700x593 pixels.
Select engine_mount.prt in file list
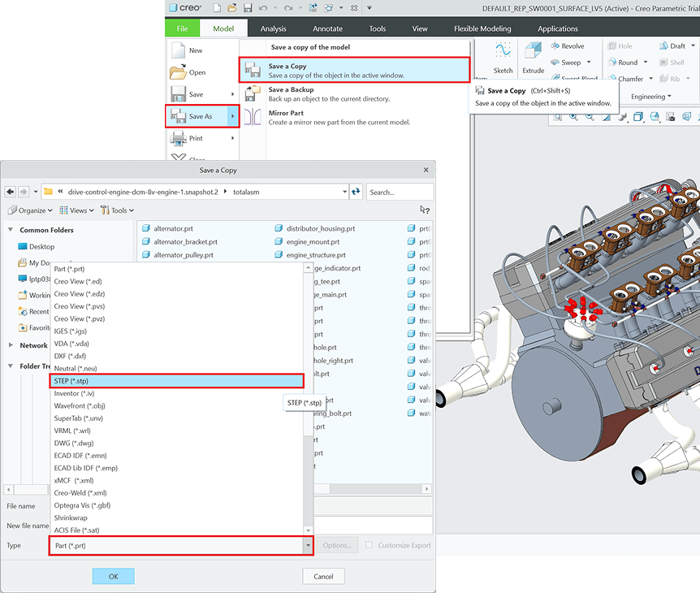(307, 241)
